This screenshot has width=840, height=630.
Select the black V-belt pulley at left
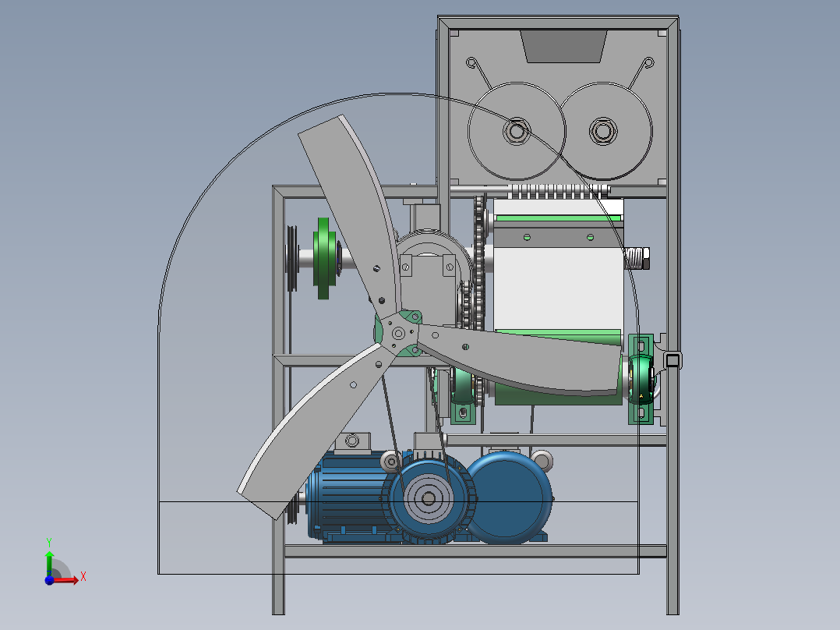coord(292,258)
